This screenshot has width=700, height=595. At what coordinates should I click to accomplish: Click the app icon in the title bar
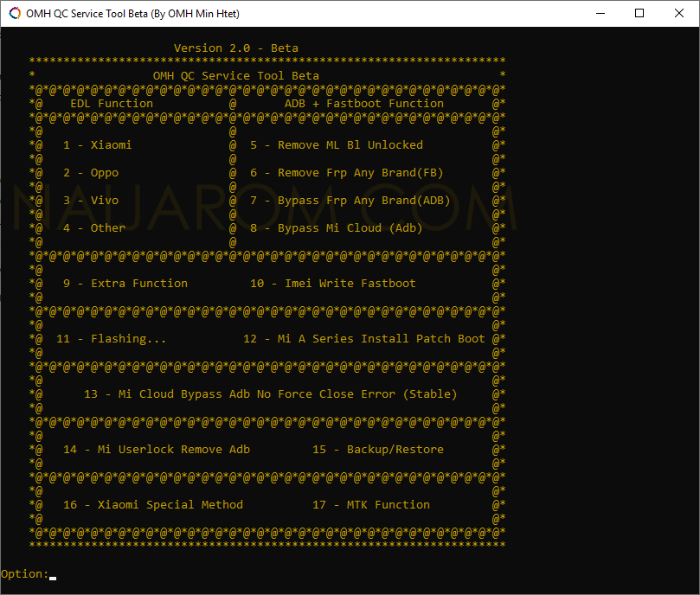click(x=15, y=13)
